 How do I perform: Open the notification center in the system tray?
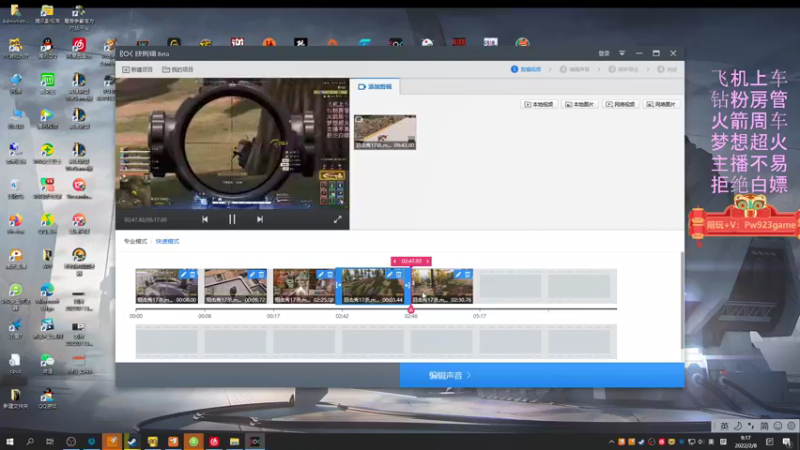(787, 442)
